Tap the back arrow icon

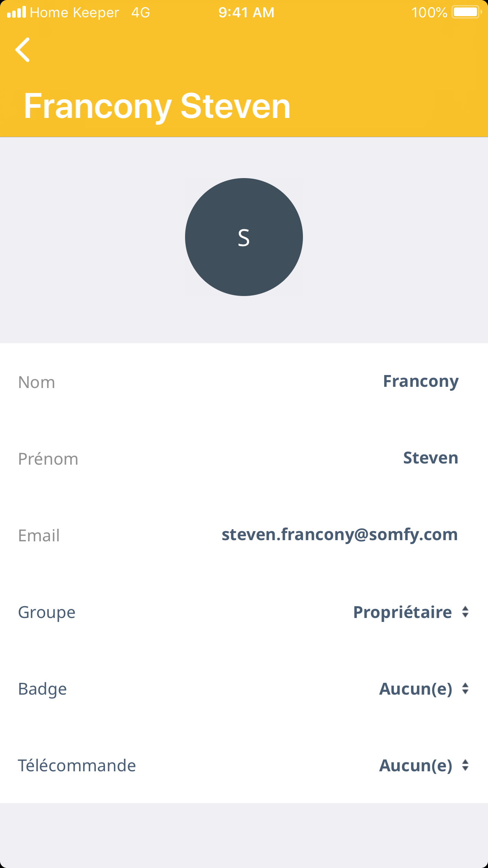pyautogui.click(x=23, y=50)
